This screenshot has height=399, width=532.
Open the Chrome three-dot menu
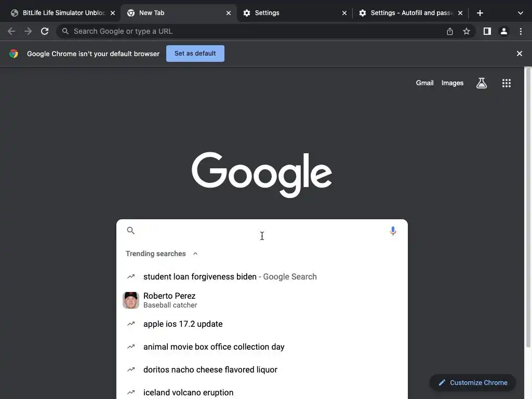tap(521, 31)
